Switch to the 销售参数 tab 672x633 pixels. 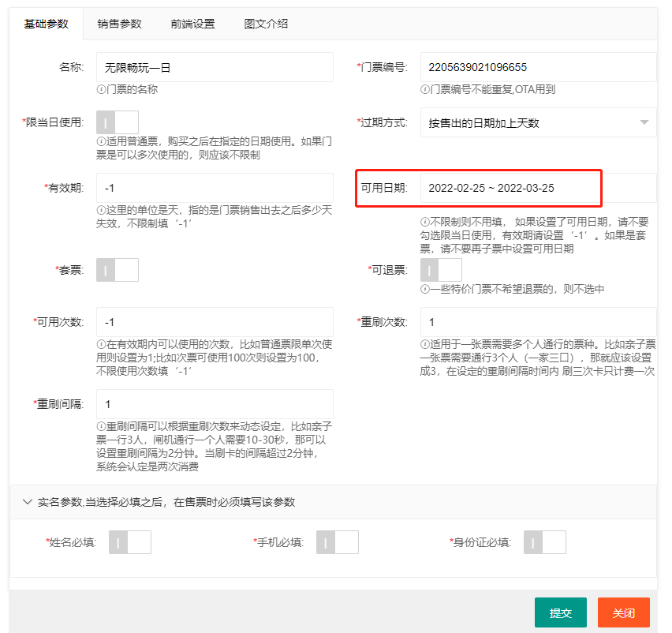click(119, 24)
